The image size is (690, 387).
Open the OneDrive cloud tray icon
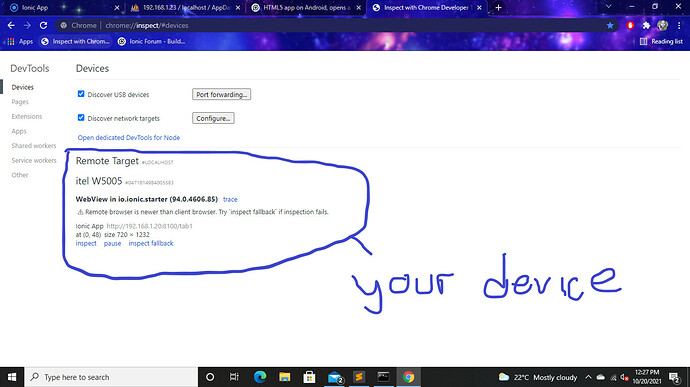tap(601, 377)
